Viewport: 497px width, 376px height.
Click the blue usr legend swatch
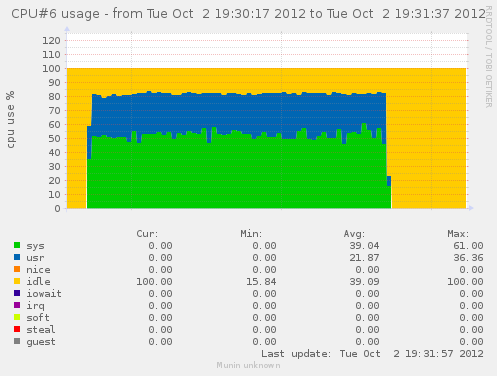17,257
